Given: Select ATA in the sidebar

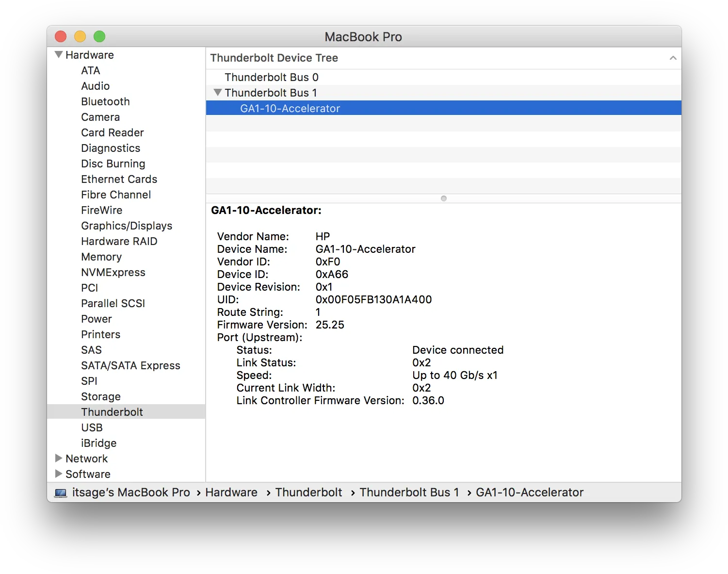Looking at the screenshot, I should click(x=91, y=70).
